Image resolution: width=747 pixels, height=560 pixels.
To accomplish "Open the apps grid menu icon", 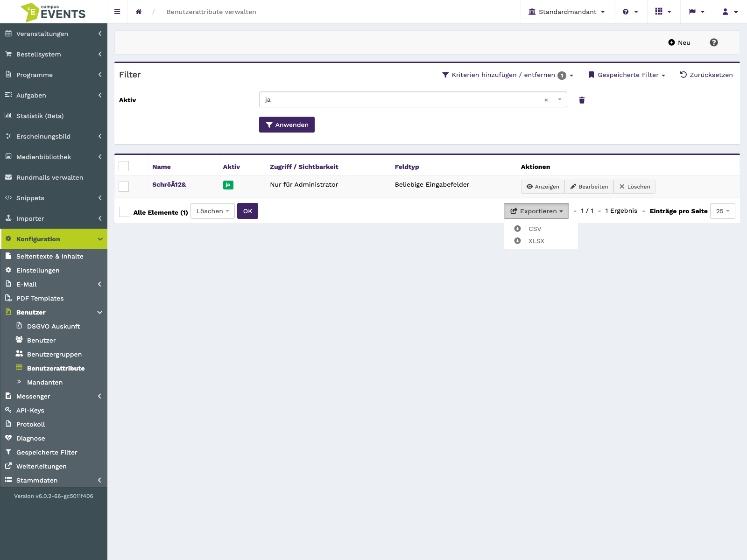I will pyautogui.click(x=663, y=12).
